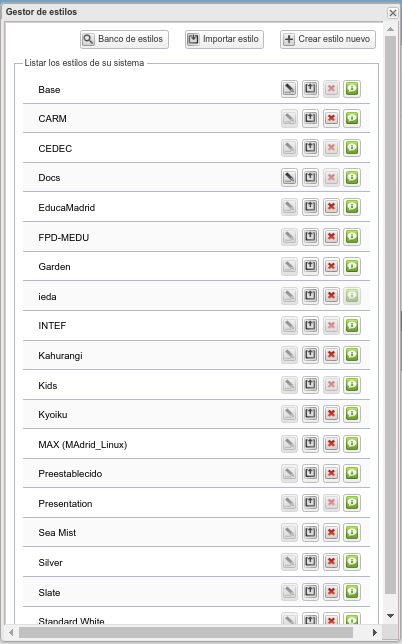Viewport: 402px width, 644px height.
Task: Export the Kyoiku style
Action: pyautogui.click(x=310, y=414)
